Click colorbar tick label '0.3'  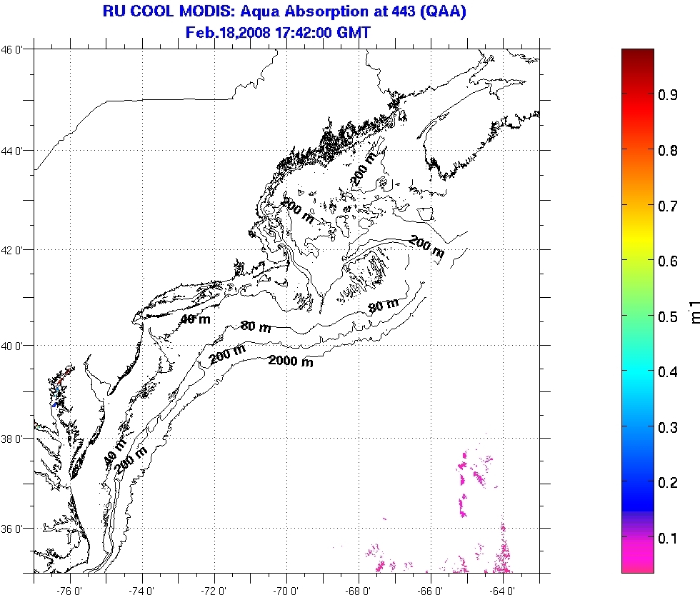[667, 428]
